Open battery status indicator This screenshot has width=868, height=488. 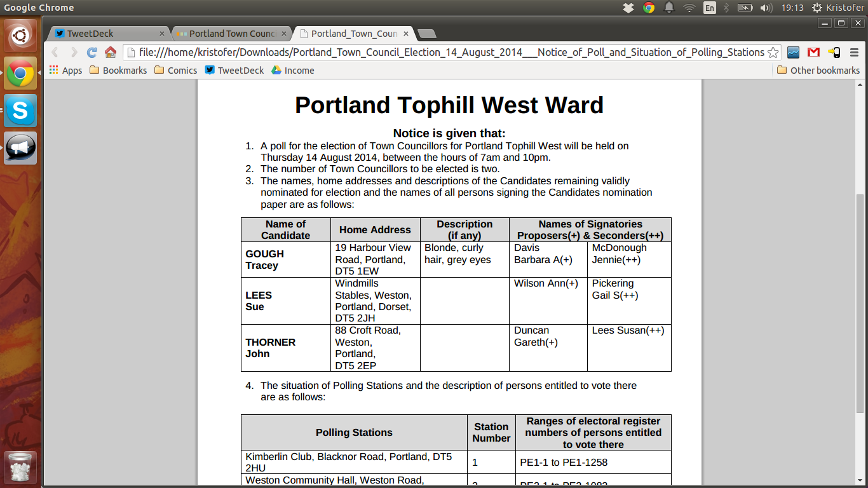click(x=744, y=8)
